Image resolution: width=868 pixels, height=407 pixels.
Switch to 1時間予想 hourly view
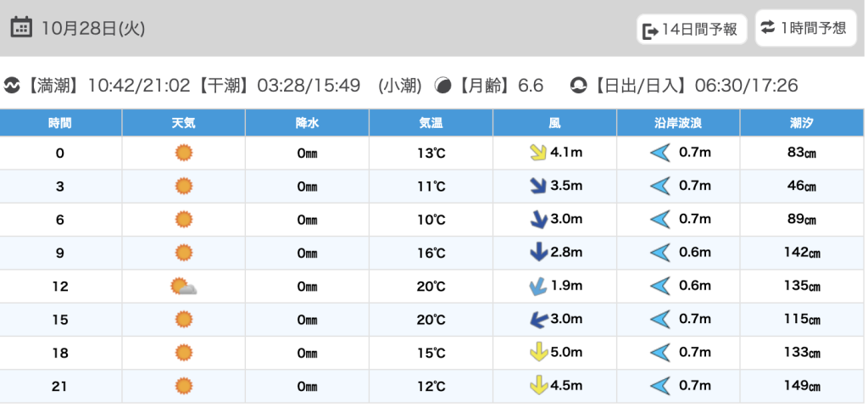(x=804, y=28)
